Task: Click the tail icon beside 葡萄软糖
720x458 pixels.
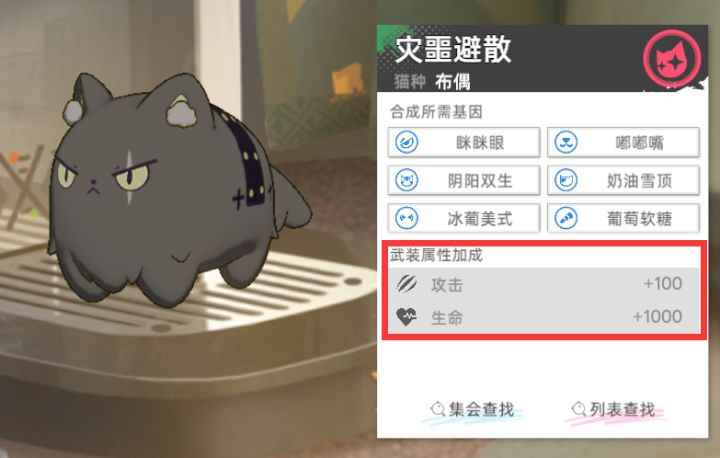Action: (x=566, y=218)
